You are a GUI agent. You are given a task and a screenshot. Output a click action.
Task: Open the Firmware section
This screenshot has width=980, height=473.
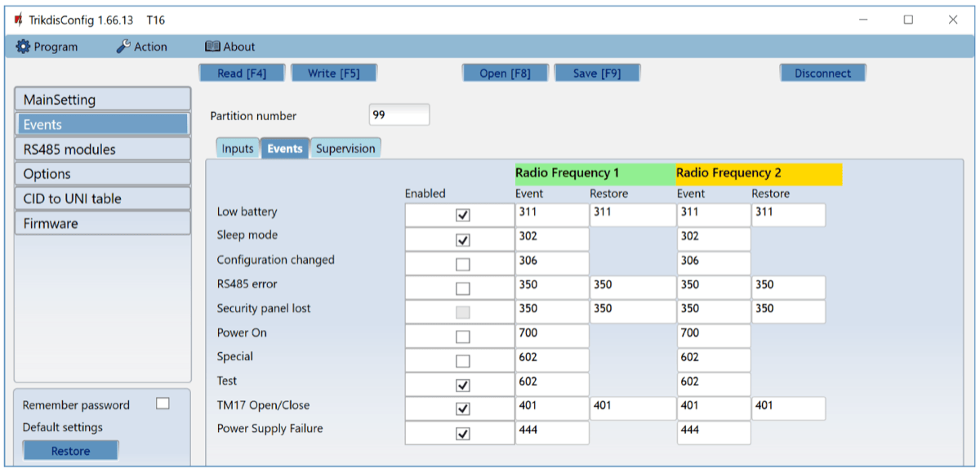[102, 223]
